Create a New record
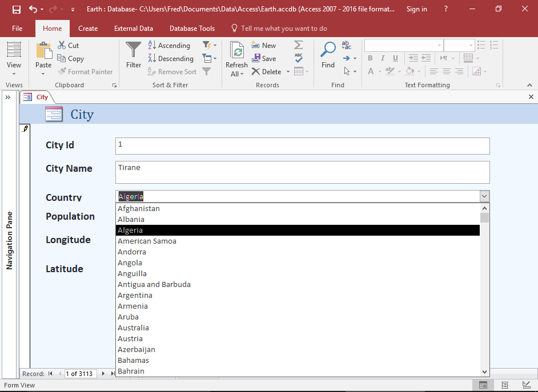This screenshot has height=392, width=538. tap(264, 45)
